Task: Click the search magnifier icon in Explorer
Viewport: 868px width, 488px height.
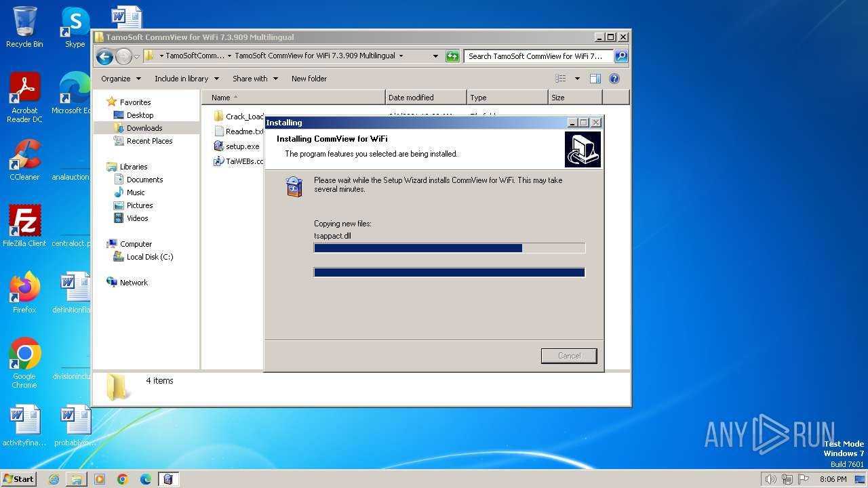Action: [x=620, y=56]
